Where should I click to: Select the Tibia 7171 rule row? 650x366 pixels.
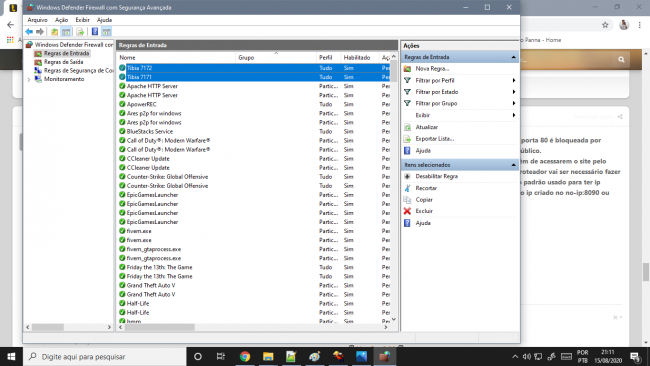(254, 77)
